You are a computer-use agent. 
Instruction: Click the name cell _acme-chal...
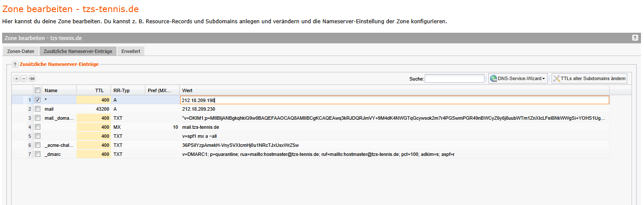point(59,145)
